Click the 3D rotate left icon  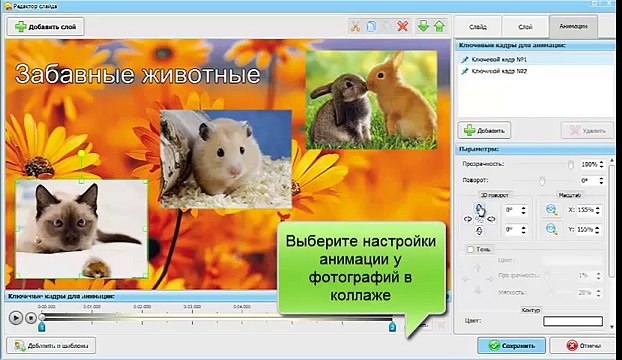click(x=468, y=219)
